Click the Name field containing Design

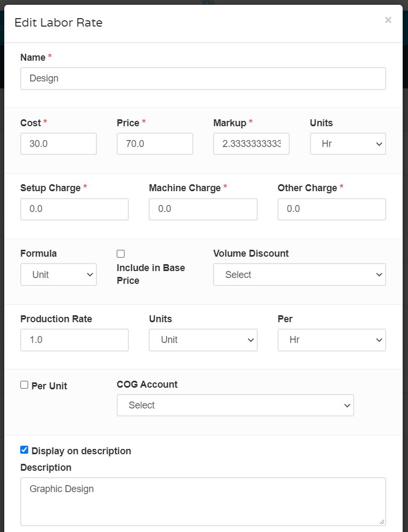pyautogui.click(x=203, y=78)
